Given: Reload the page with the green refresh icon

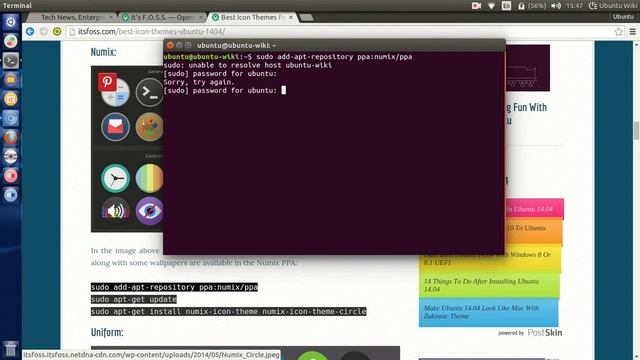Looking at the screenshot, I should coord(57,31).
